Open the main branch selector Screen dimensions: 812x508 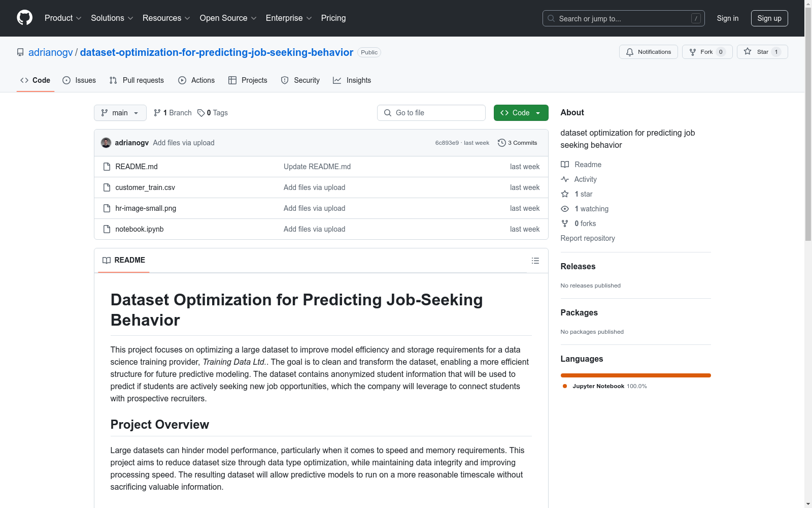[120, 113]
